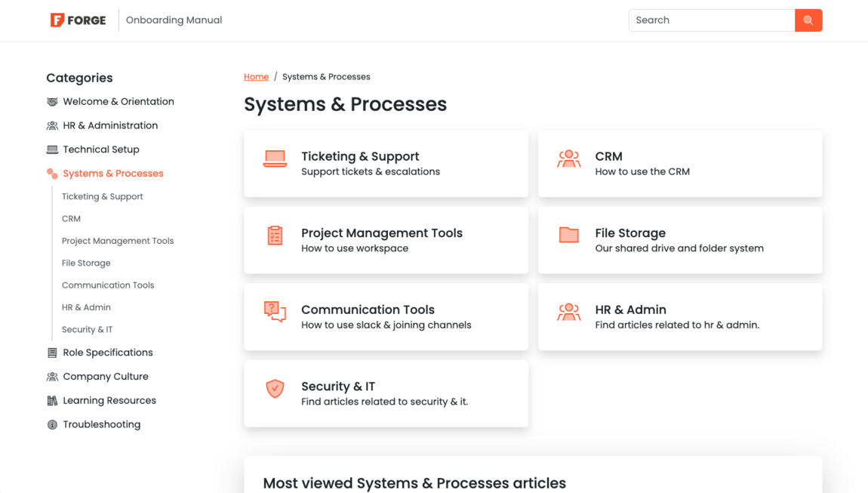Open the folder icon on File Storage card
Screen dimensions: 868x493
pyautogui.click(x=569, y=236)
